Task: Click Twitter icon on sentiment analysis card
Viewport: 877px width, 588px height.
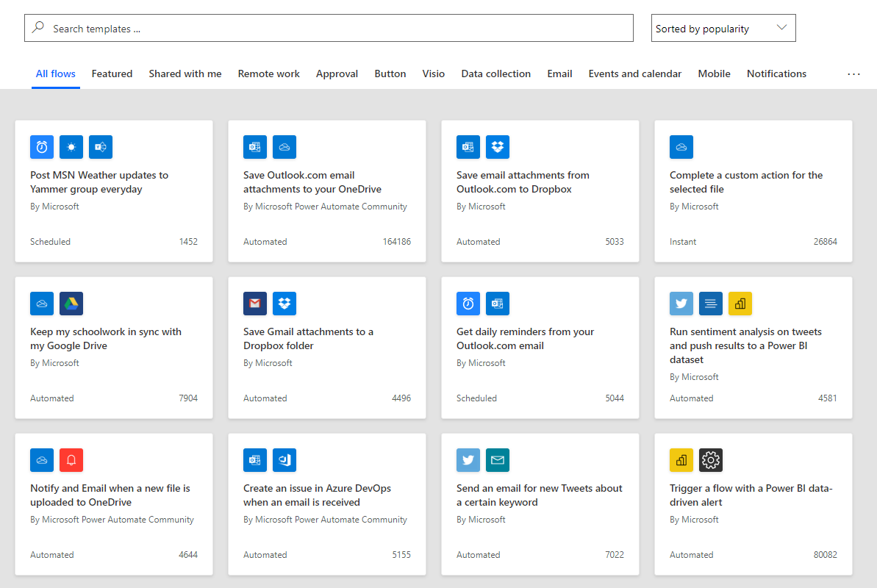Action: [681, 304]
